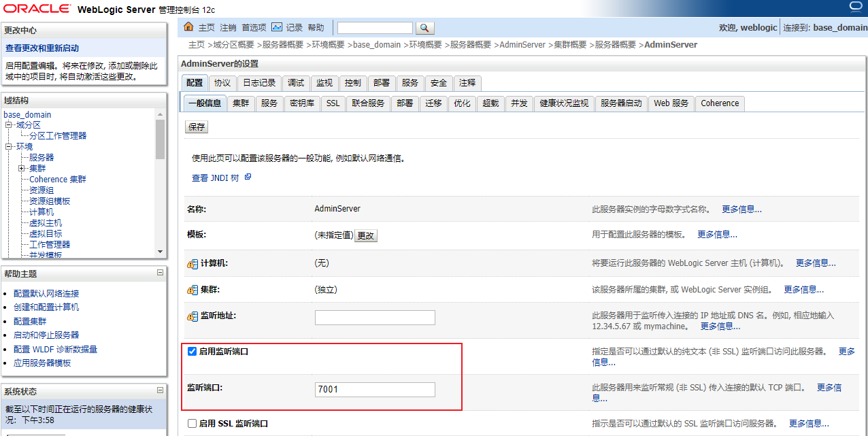
Task: Click 更多信息 link in the 名称 row
Action: click(741, 209)
